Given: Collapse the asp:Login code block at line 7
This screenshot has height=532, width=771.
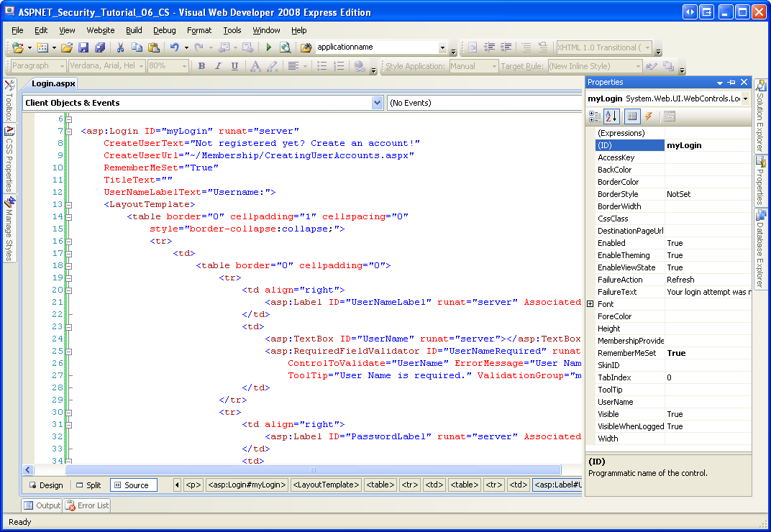Looking at the screenshot, I should [x=68, y=132].
